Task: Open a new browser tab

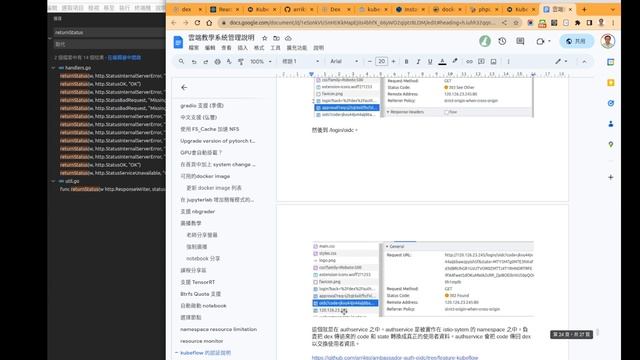Action: click(x=584, y=9)
